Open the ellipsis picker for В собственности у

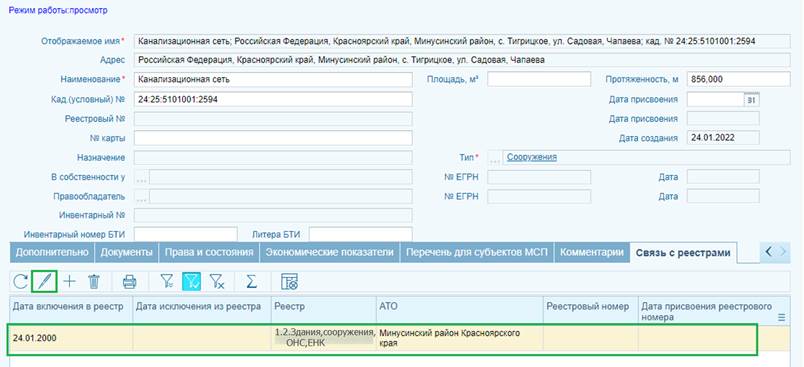tap(142, 177)
